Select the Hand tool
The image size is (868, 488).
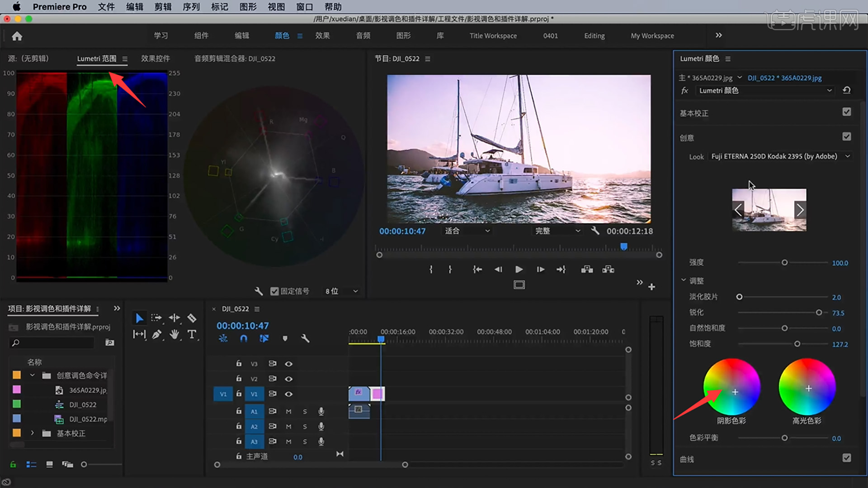pyautogui.click(x=174, y=334)
